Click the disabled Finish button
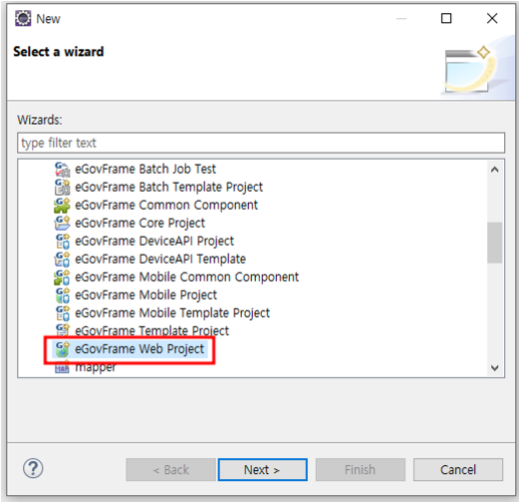 pyautogui.click(x=360, y=470)
